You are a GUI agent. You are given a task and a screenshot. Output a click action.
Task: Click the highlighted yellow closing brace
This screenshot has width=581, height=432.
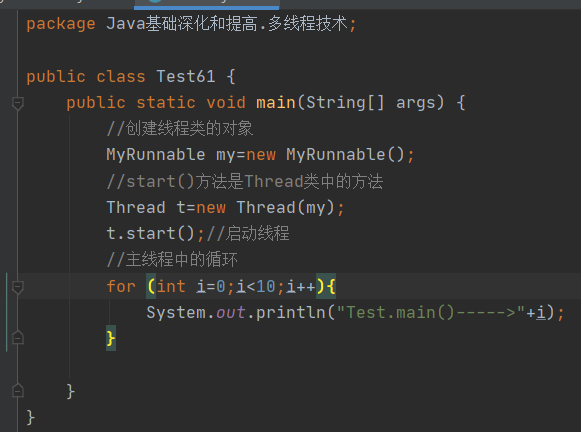pos(111,338)
